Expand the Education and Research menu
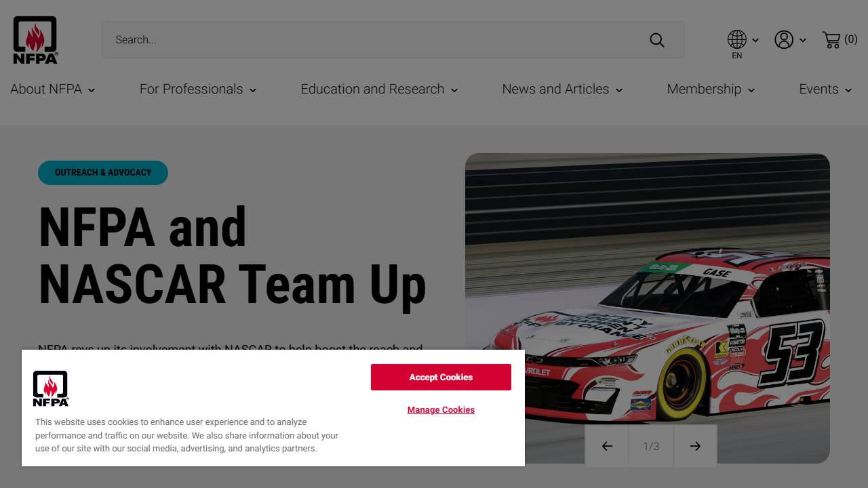The height and width of the screenshot is (488, 868). pos(379,89)
